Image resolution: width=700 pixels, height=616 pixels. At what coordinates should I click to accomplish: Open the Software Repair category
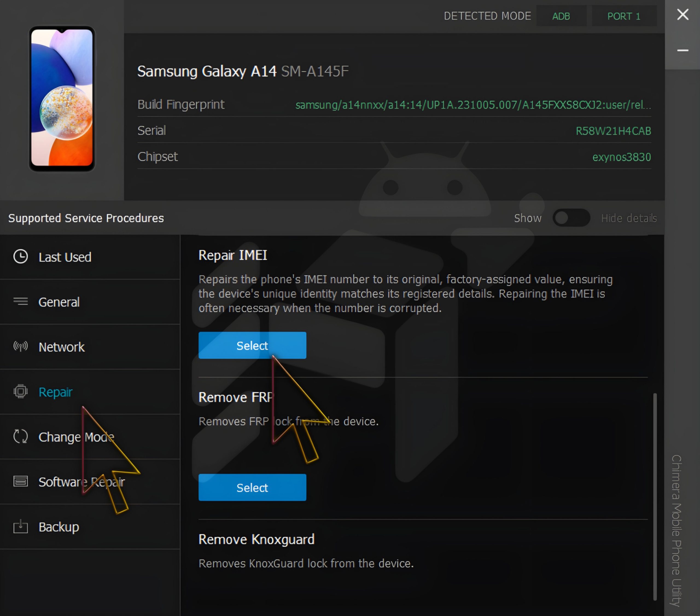point(90,482)
